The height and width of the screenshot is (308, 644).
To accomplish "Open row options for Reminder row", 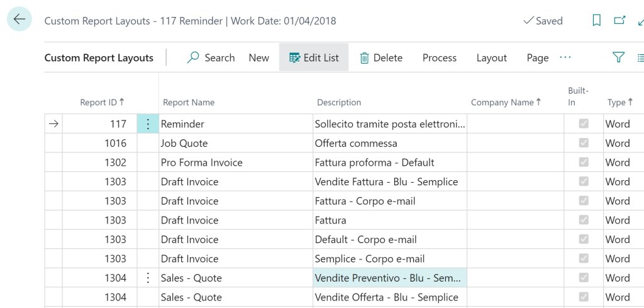I will click(x=148, y=124).
